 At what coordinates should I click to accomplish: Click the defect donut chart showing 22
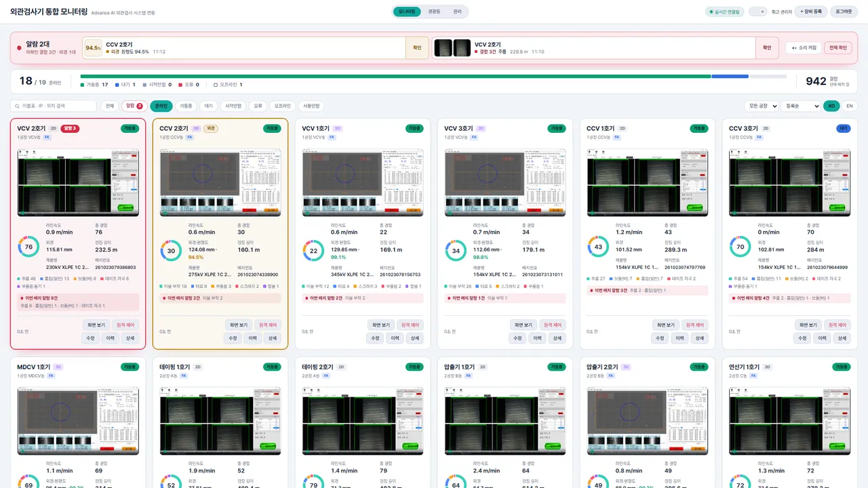pos(313,251)
